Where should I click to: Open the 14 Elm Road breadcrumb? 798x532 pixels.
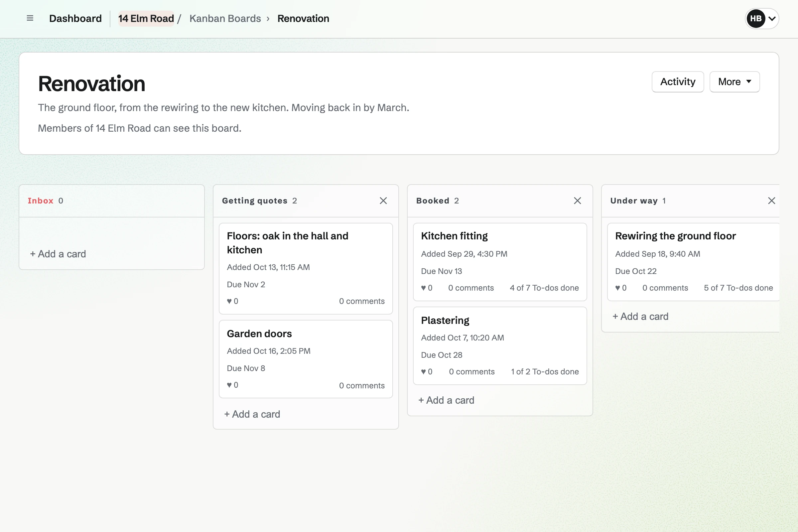[146, 18]
